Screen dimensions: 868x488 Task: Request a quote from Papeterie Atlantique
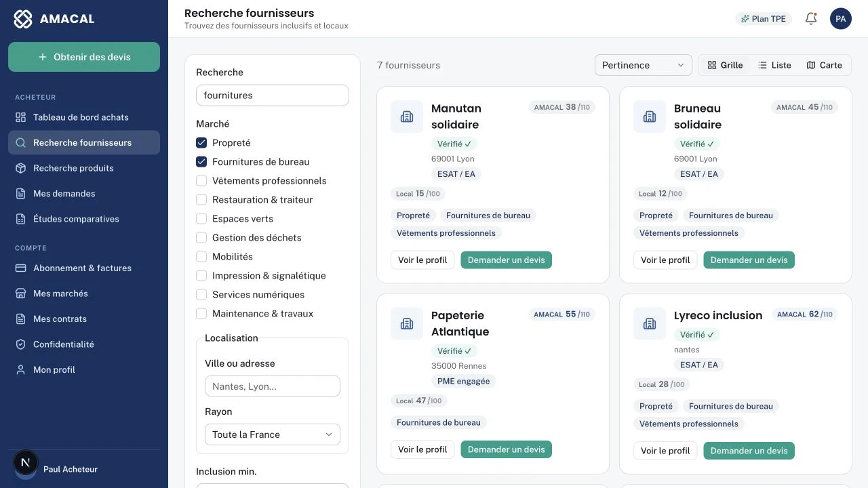(x=506, y=449)
